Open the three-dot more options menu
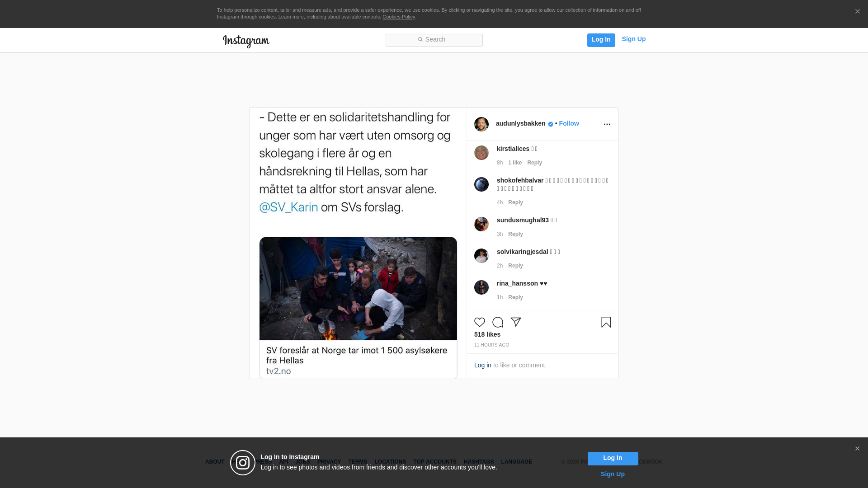868x488 pixels. 607,124
